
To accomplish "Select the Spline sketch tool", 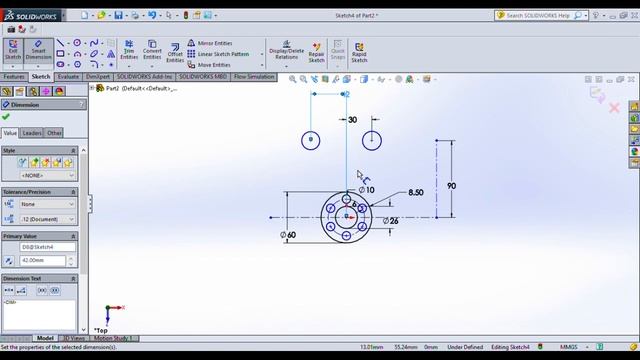I will 94,43.
